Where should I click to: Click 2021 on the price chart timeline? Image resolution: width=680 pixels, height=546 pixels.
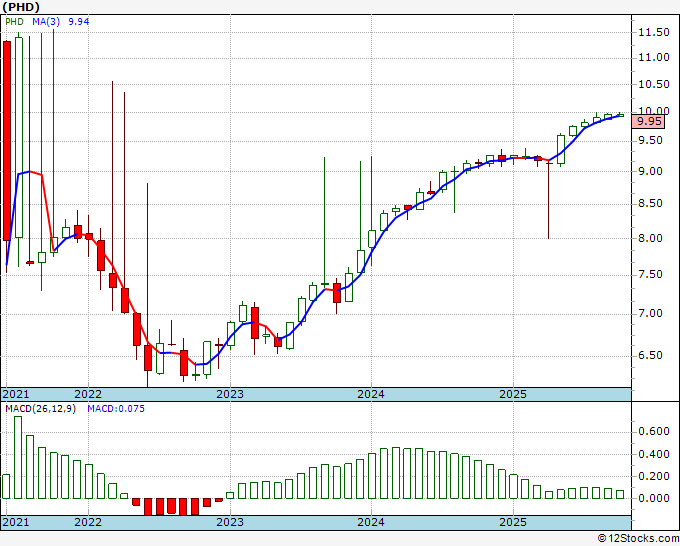point(16,394)
